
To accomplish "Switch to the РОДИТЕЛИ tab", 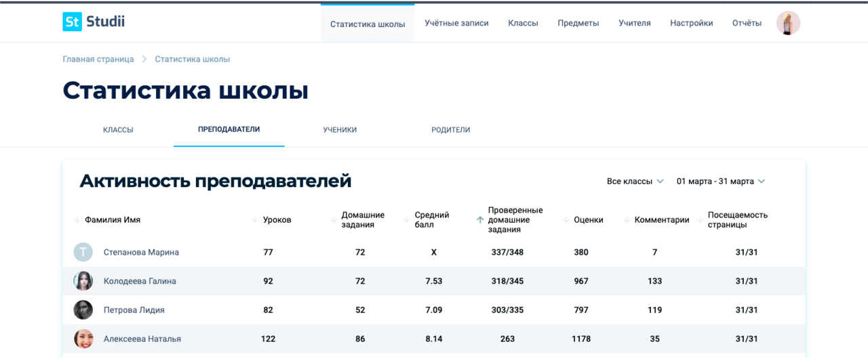I will coord(451,130).
